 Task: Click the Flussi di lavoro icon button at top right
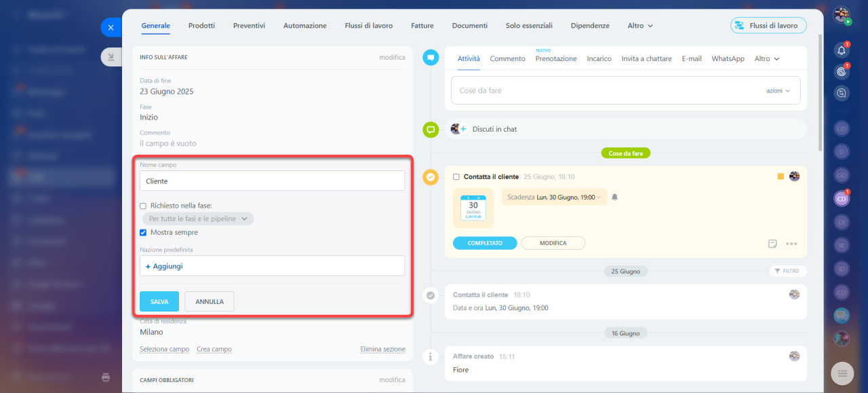click(768, 26)
